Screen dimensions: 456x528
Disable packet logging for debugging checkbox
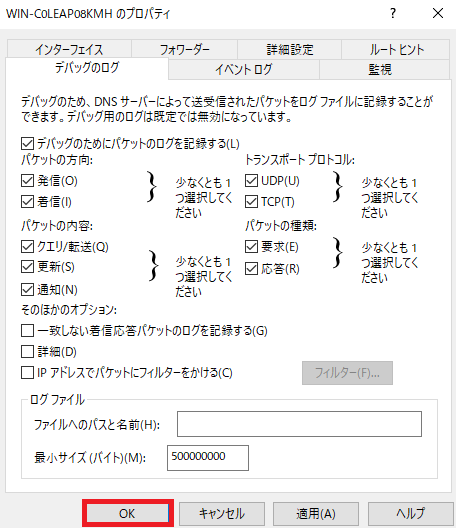coord(27,143)
